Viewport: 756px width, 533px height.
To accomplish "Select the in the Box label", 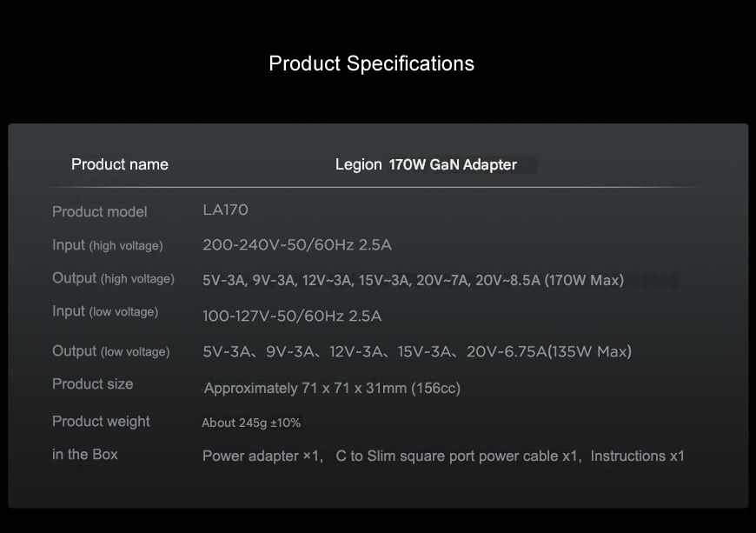I will (x=85, y=455).
